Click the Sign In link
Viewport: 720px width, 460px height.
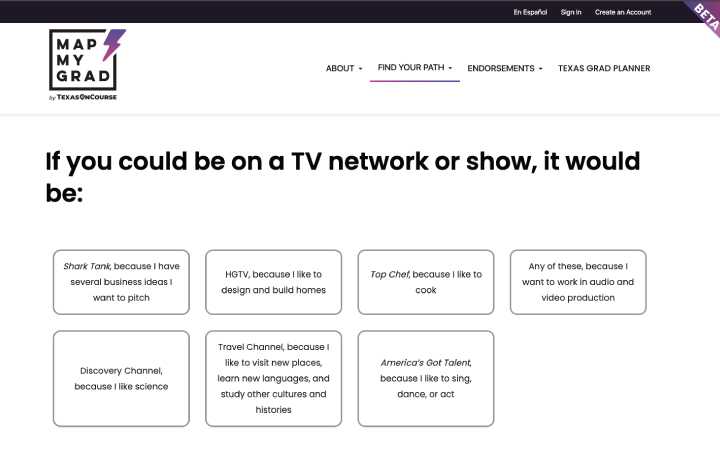(571, 12)
